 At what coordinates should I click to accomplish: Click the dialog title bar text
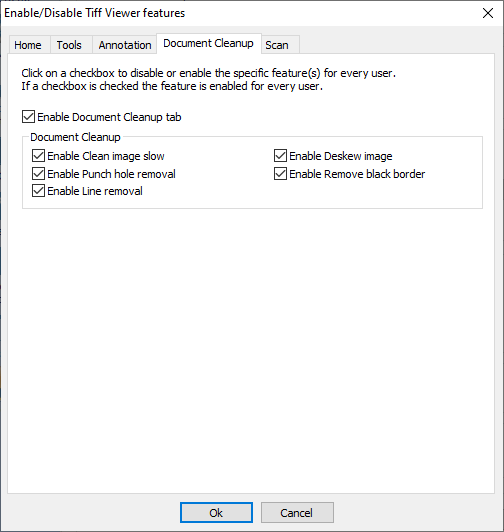click(x=95, y=13)
